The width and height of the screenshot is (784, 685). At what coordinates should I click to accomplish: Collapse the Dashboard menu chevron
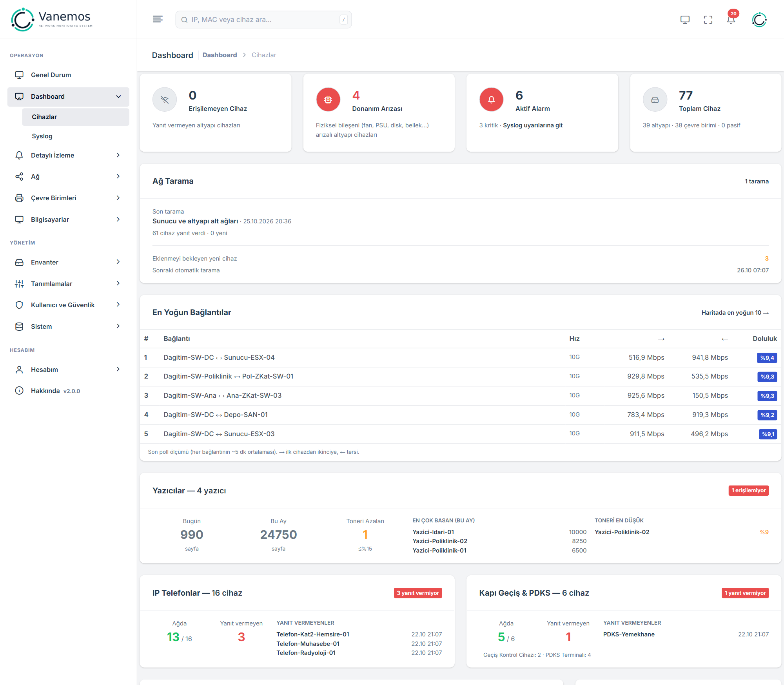118,96
